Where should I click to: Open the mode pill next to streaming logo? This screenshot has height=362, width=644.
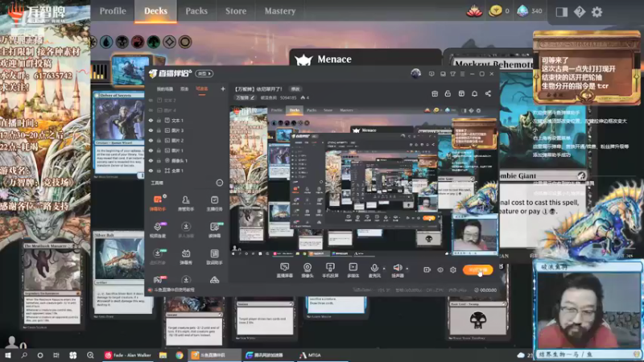[x=204, y=73]
